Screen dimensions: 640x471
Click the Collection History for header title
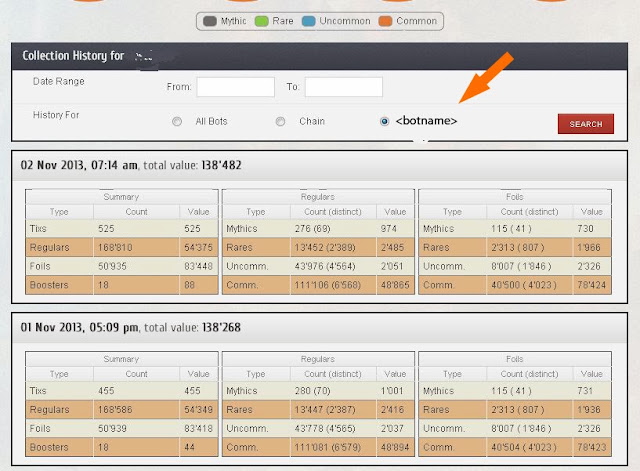click(73, 56)
